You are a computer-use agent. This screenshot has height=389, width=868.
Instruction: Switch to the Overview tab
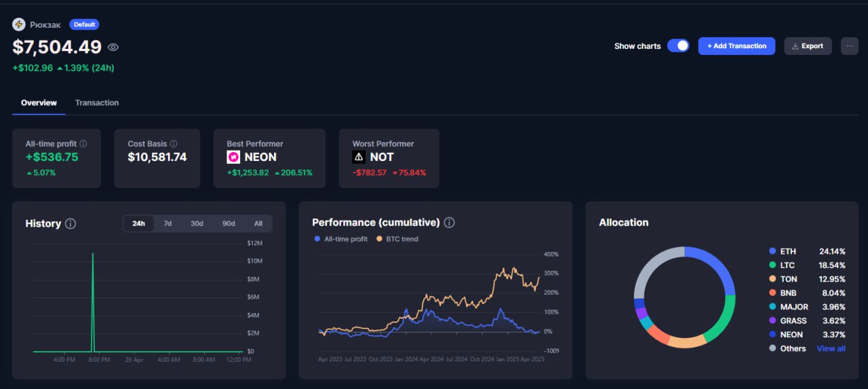click(39, 103)
